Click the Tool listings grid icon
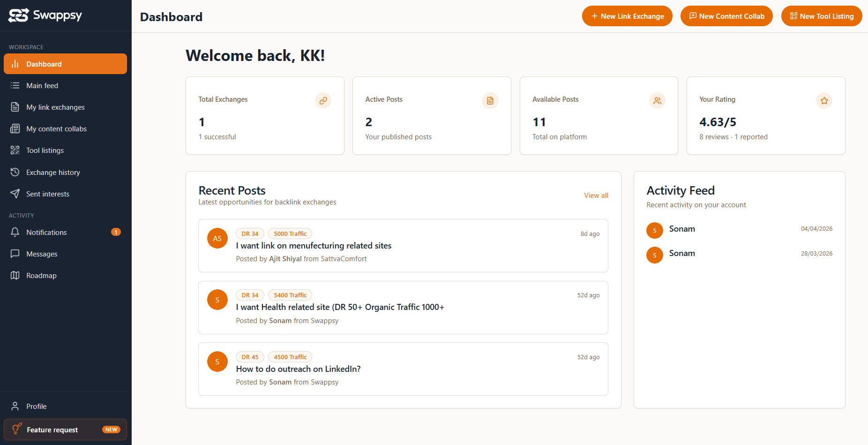868x445 pixels. (x=15, y=150)
